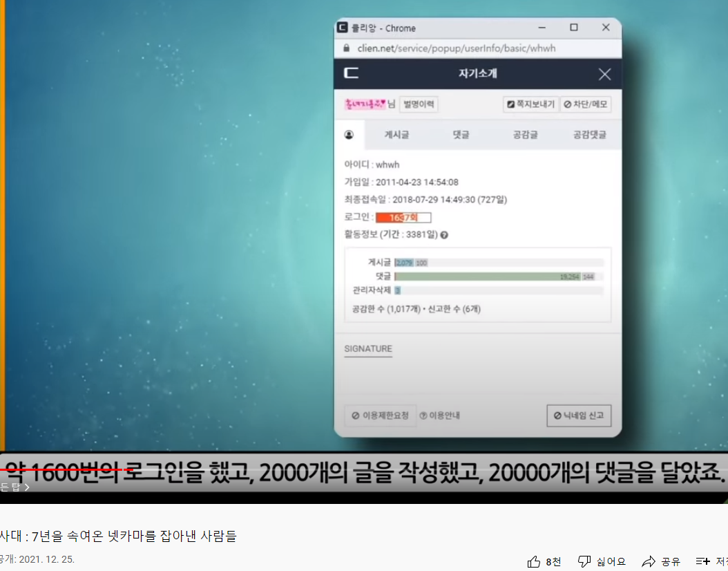Click the help icon beside 활동정보

pos(444,235)
